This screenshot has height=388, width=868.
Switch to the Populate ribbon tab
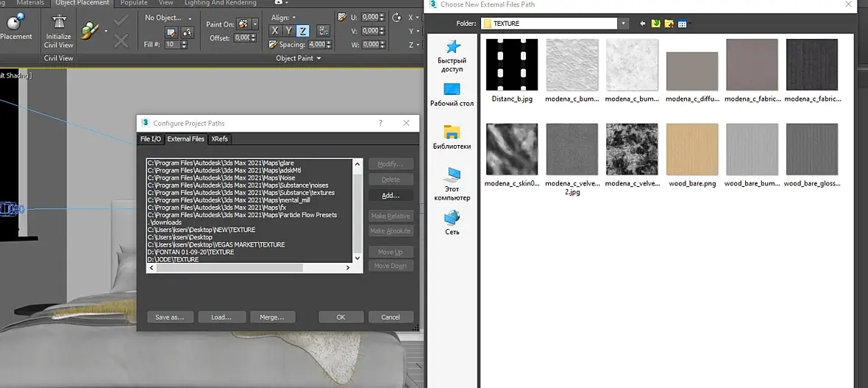point(134,3)
